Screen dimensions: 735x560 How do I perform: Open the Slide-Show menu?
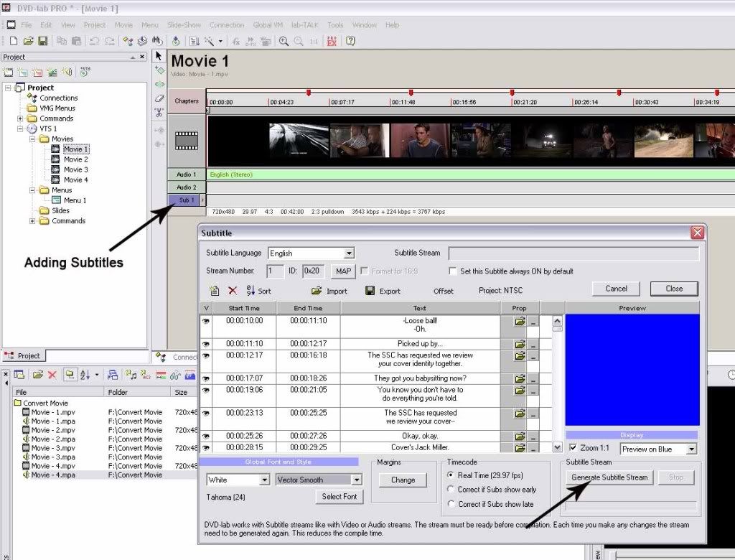point(184,25)
